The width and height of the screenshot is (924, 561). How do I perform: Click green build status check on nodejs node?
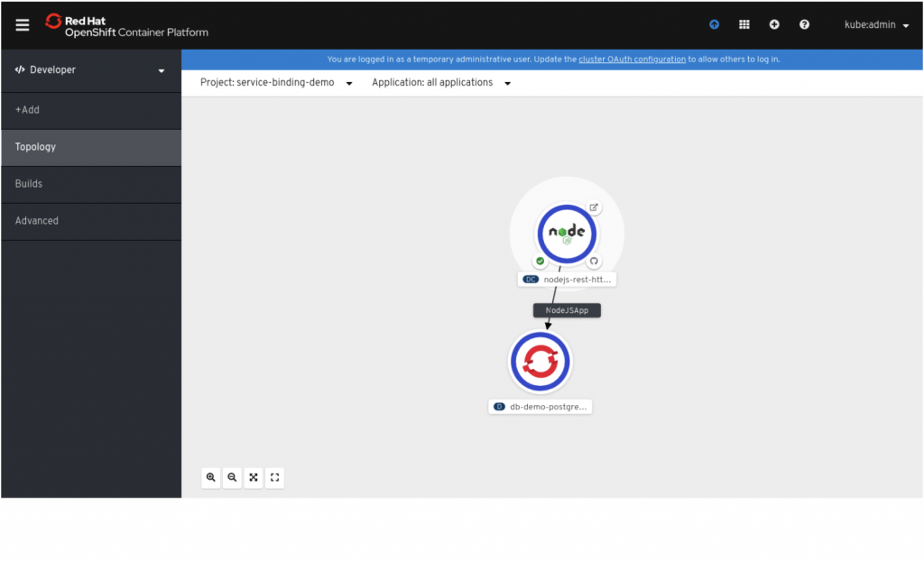(540, 262)
